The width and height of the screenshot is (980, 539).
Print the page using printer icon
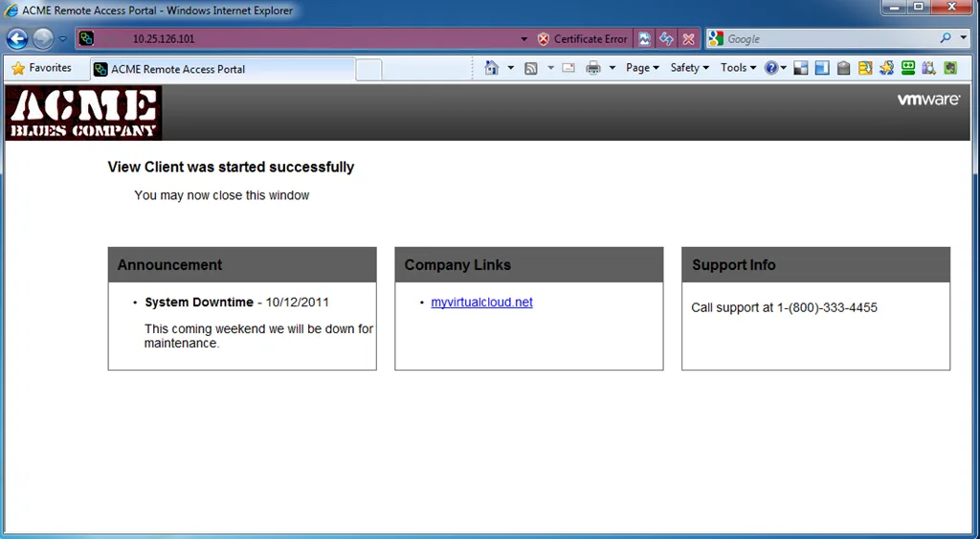pos(593,68)
